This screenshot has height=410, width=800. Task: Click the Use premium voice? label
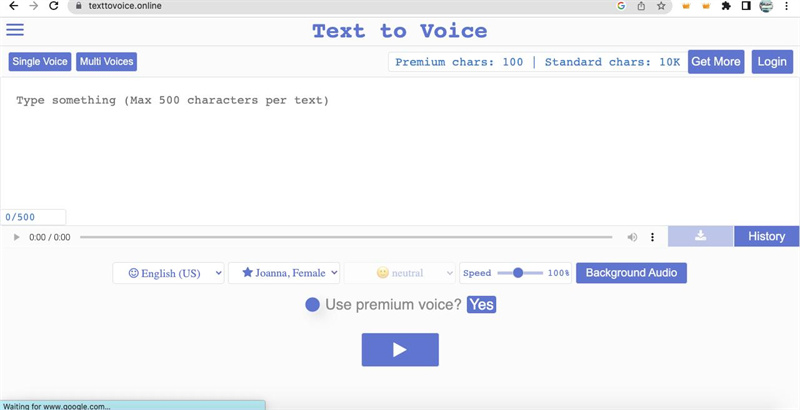pyautogui.click(x=393, y=304)
